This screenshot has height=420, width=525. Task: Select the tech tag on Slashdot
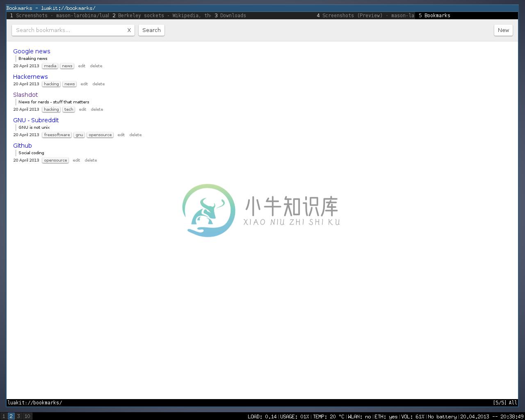[x=69, y=110]
